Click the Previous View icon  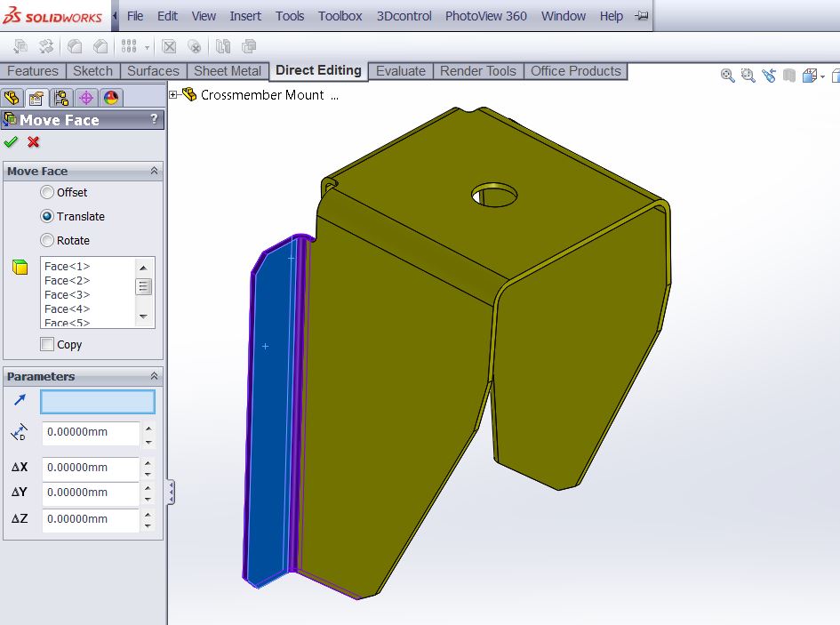769,76
